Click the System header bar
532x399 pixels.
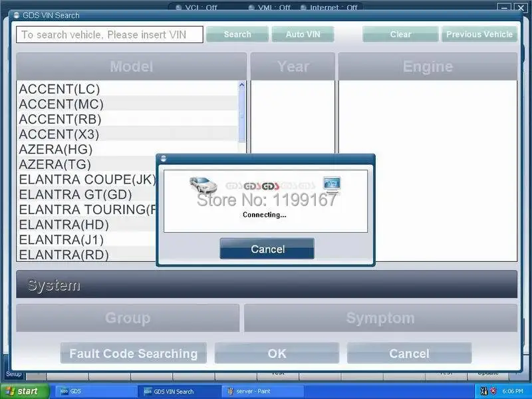[267, 285]
